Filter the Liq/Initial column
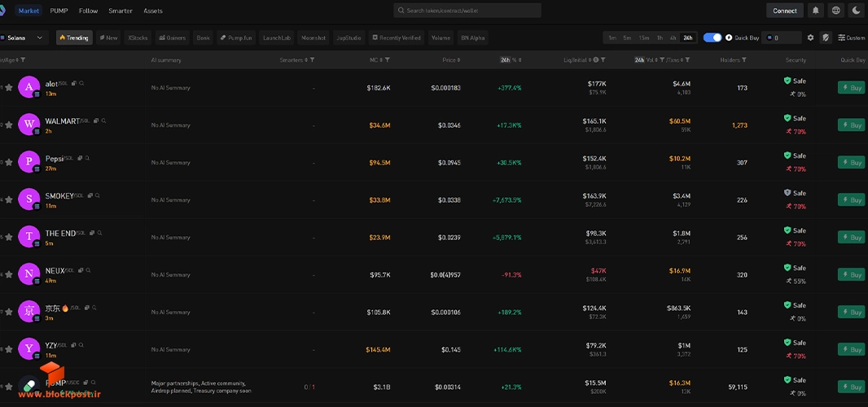This screenshot has height=407, width=868. click(x=603, y=59)
